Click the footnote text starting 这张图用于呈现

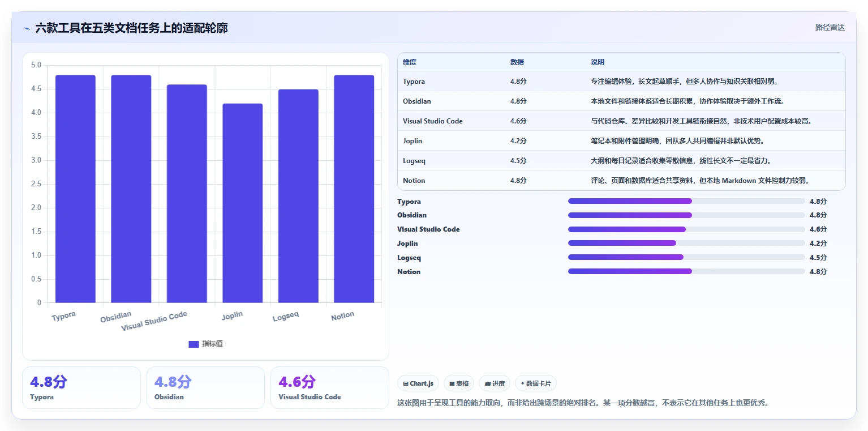point(583,403)
